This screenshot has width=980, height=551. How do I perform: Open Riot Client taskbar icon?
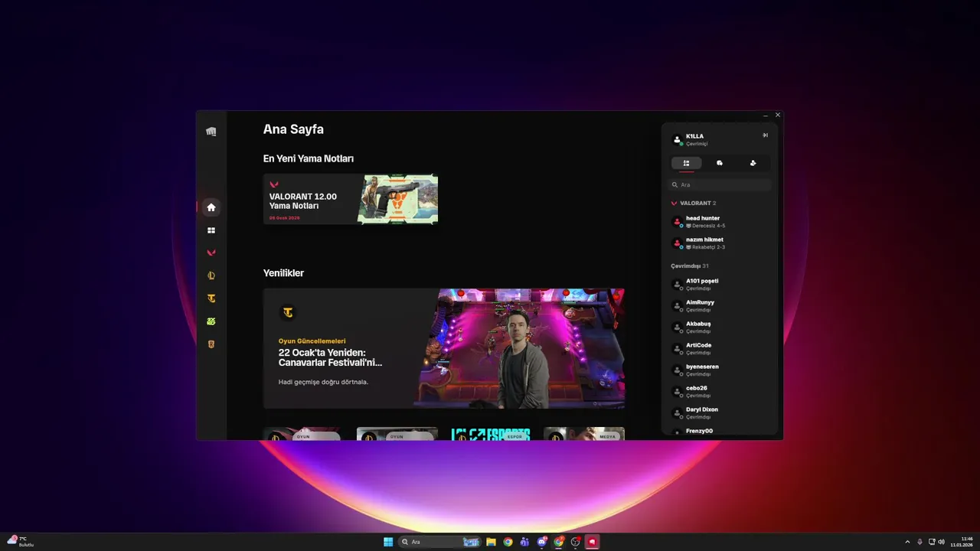[x=592, y=542]
